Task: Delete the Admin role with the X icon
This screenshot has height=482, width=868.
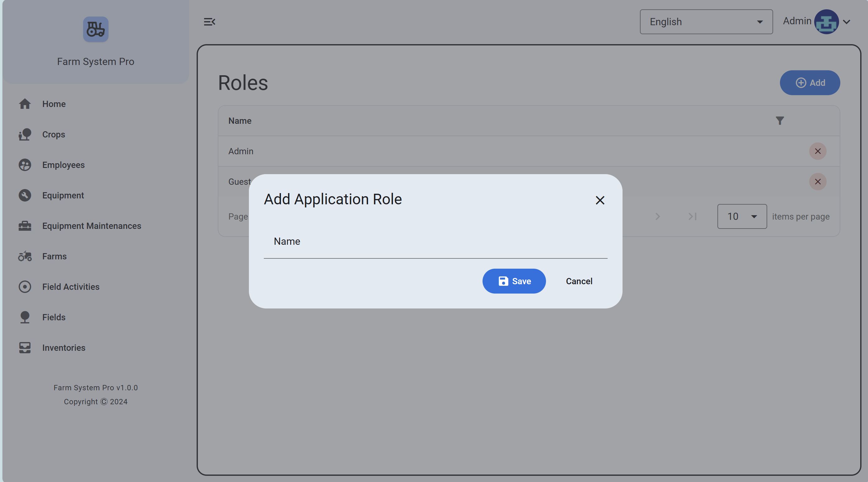Action: [x=818, y=151]
